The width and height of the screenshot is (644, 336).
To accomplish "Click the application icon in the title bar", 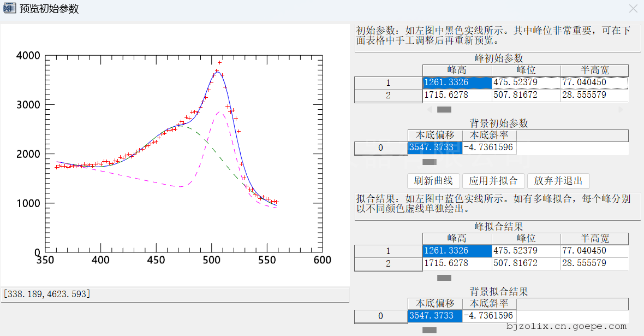I will tap(9, 9).
